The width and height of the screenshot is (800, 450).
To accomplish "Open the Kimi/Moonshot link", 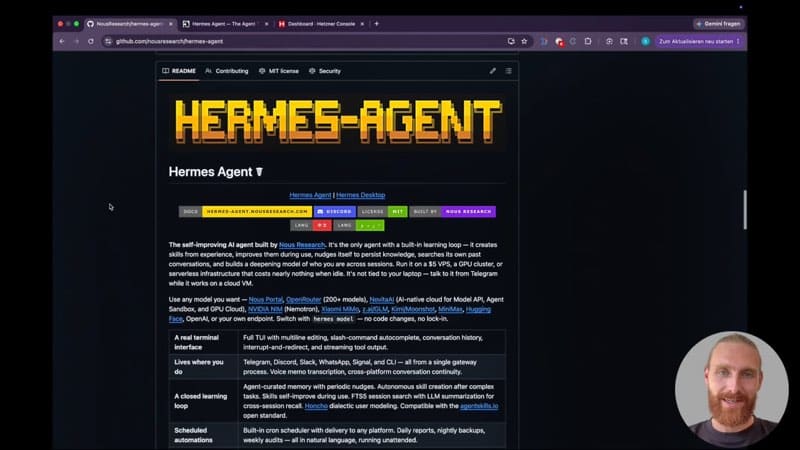I will click(413, 309).
